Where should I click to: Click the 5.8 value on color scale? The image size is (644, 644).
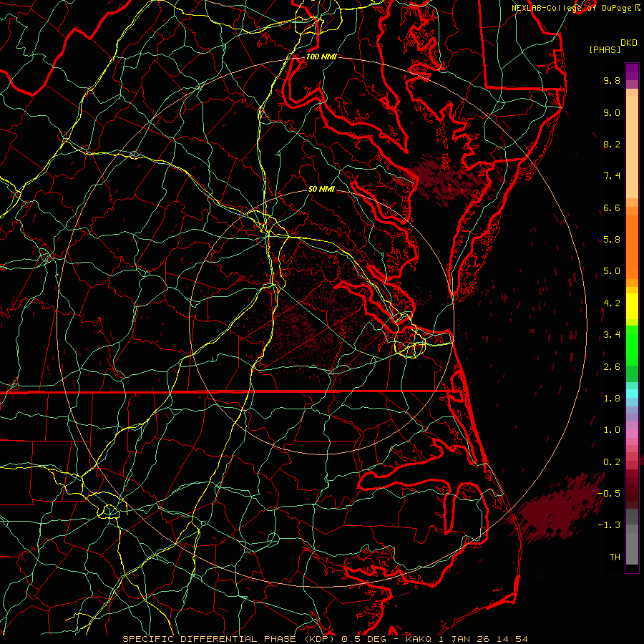[612, 240]
